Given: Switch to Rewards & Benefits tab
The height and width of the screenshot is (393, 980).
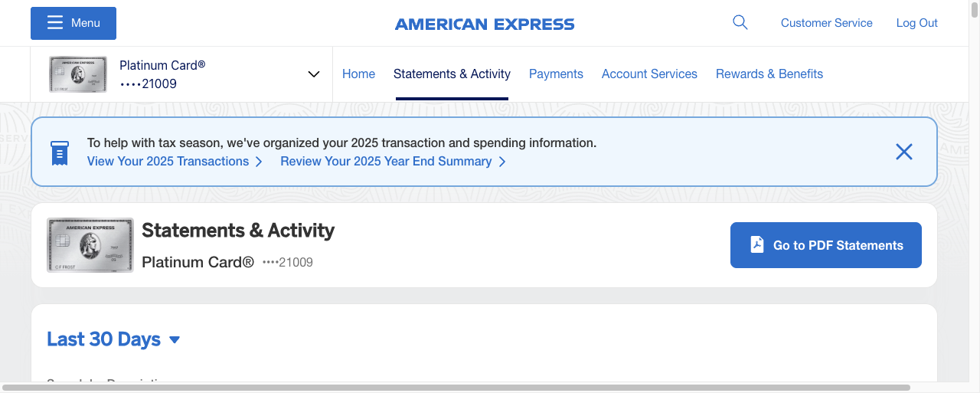Looking at the screenshot, I should click(x=769, y=74).
